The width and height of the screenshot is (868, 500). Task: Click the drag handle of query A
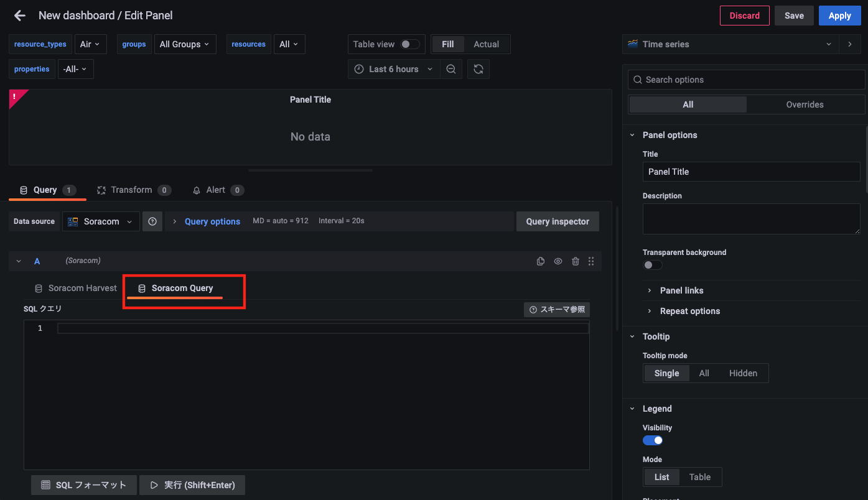(x=591, y=261)
